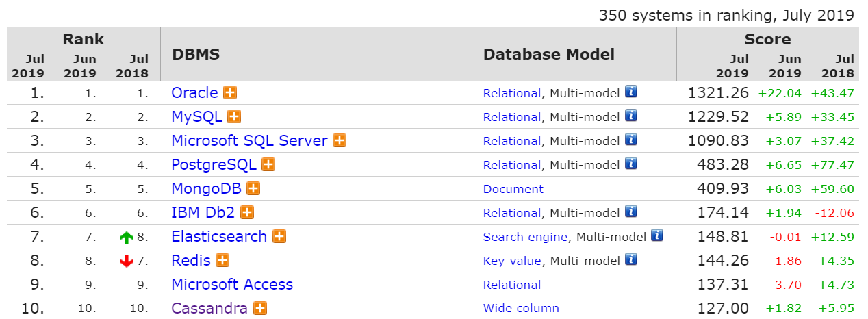
Task: Click the Rank header label
Action: coord(84,39)
